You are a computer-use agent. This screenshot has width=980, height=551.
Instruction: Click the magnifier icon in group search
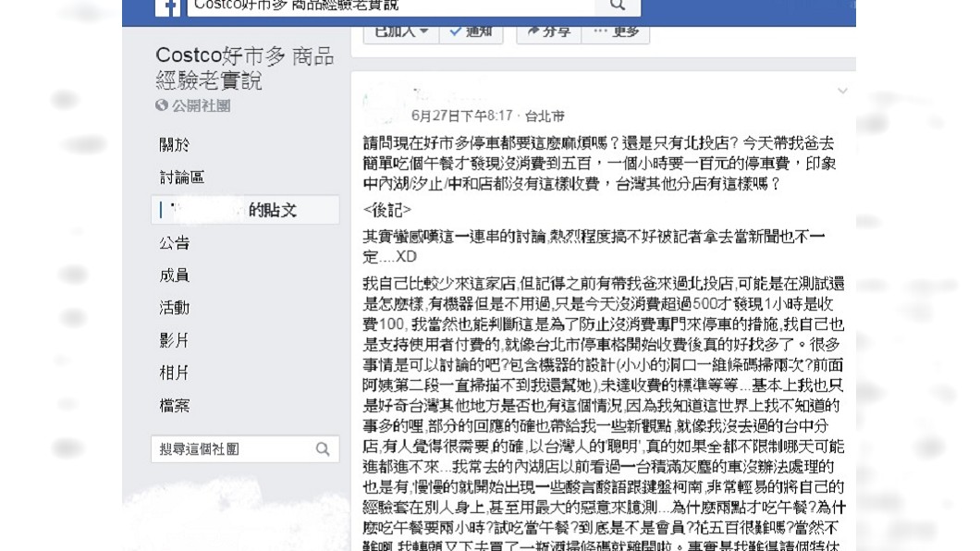323,449
